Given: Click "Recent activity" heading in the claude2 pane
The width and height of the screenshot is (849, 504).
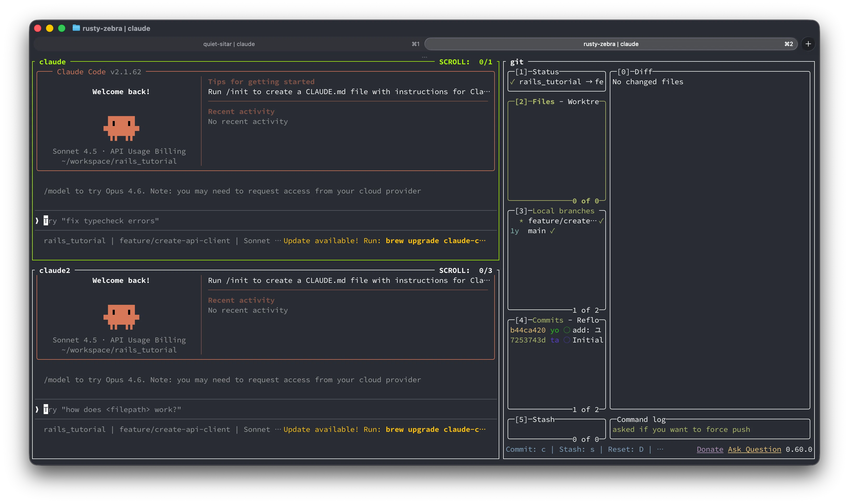Looking at the screenshot, I should (x=241, y=300).
